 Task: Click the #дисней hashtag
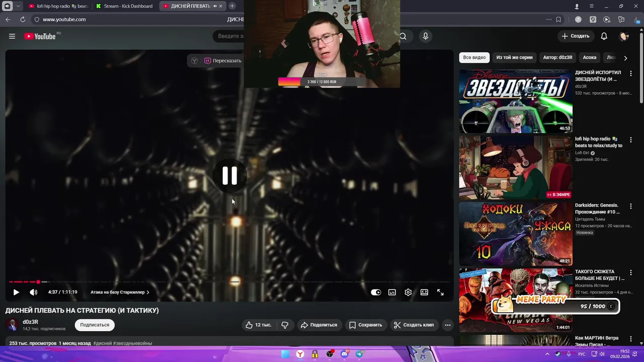(x=103, y=343)
